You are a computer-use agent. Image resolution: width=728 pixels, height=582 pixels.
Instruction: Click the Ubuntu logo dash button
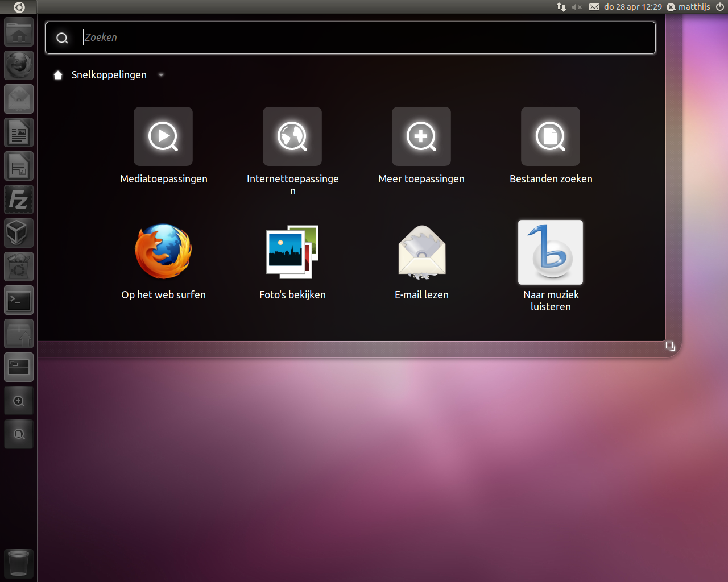click(19, 7)
